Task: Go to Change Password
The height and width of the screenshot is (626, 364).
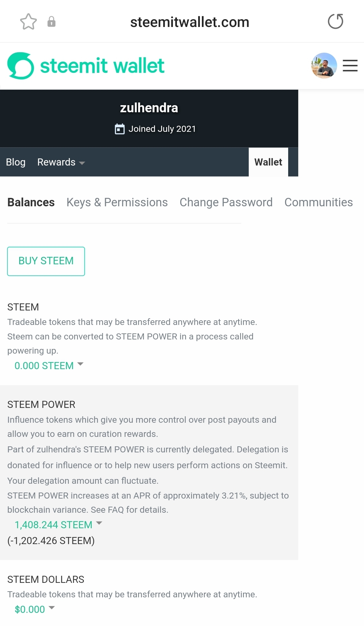Action: pyautogui.click(x=226, y=202)
